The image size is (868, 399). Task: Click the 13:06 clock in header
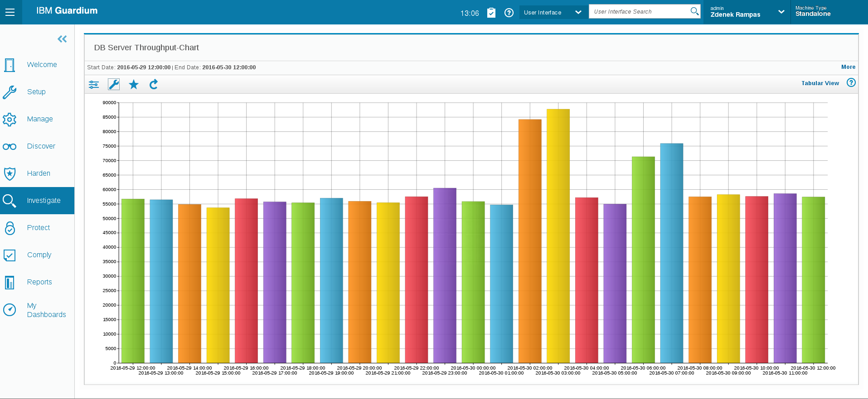click(470, 13)
